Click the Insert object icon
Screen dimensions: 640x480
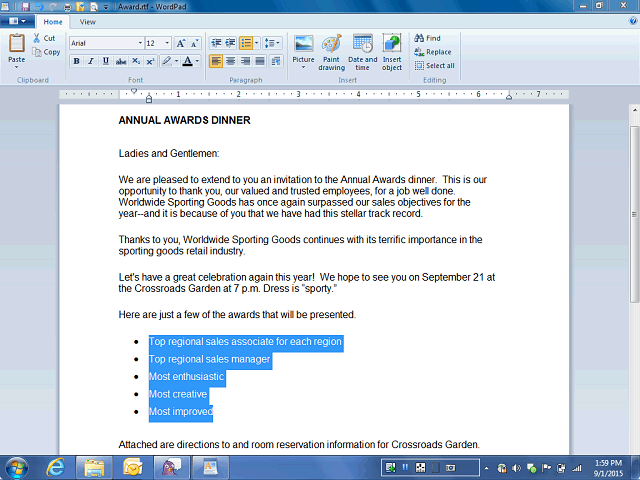click(x=392, y=43)
